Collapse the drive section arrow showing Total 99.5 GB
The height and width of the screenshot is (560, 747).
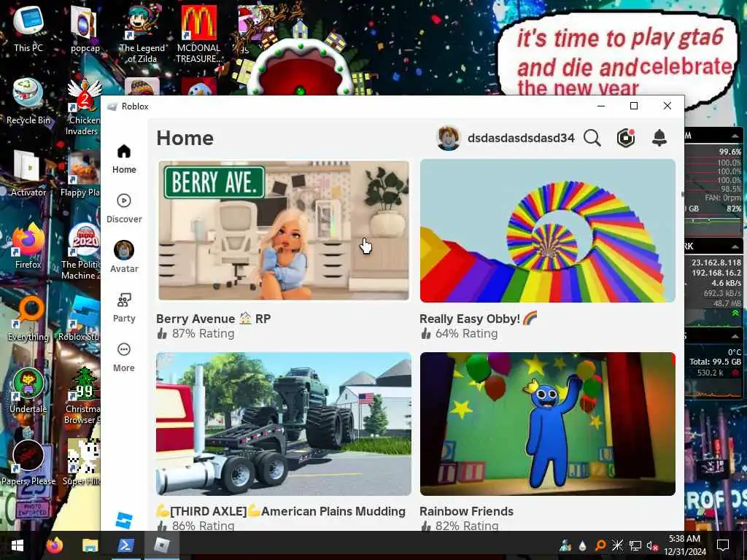click(735, 336)
